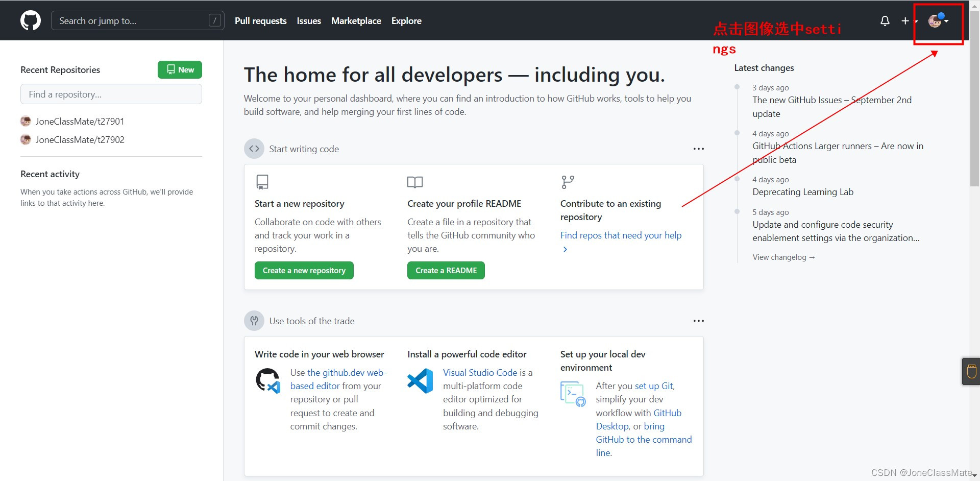Click avatar beside JoneClassMate/t27902
980x481 pixels.
pos(26,140)
